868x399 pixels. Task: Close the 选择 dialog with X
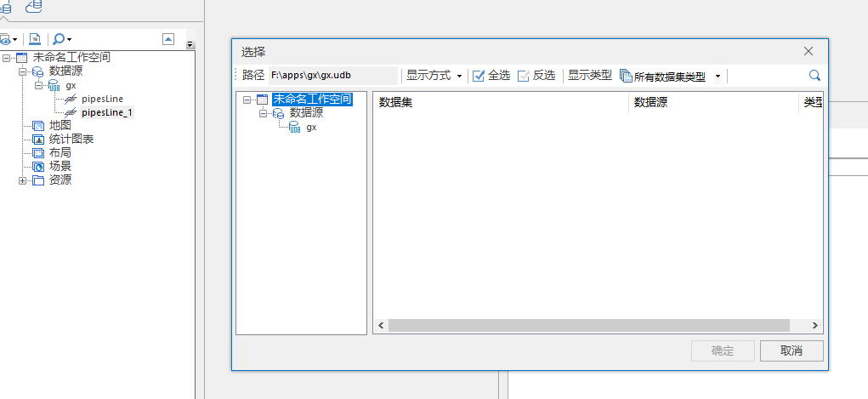pyautogui.click(x=808, y=52)
